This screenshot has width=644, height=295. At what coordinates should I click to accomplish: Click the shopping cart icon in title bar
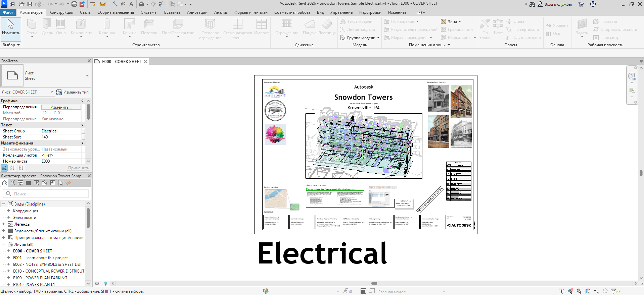pos(581,4)
